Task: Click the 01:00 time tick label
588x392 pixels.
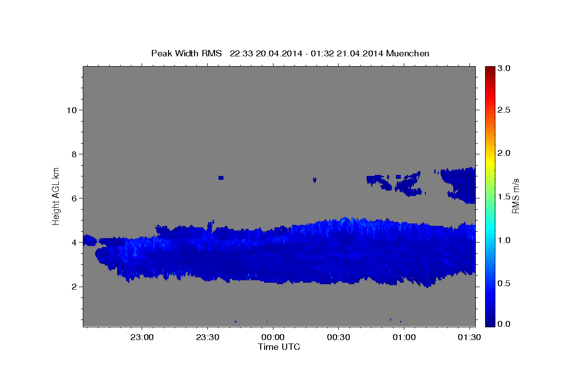Action: click(x=404, y=338)
